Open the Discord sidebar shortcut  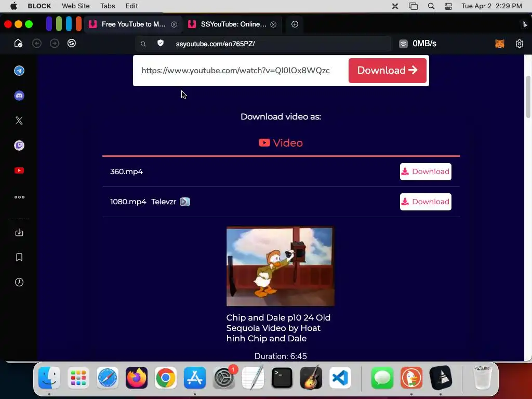19,96
